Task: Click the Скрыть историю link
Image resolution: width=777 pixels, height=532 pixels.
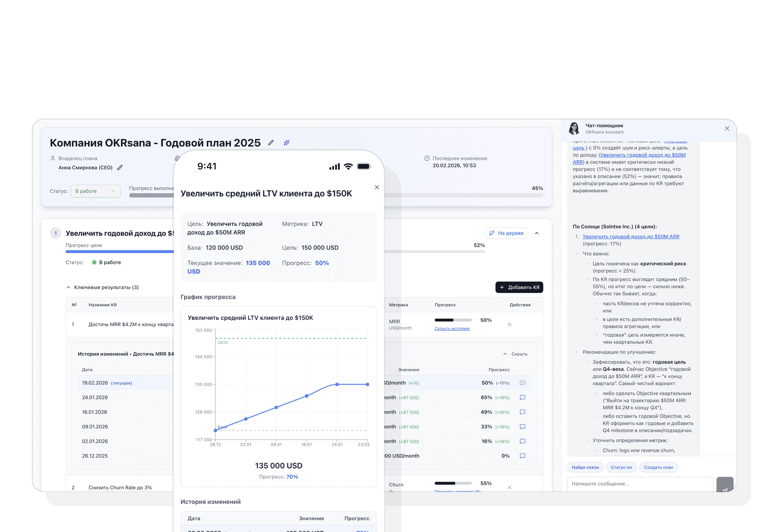Action: point(452,329)
